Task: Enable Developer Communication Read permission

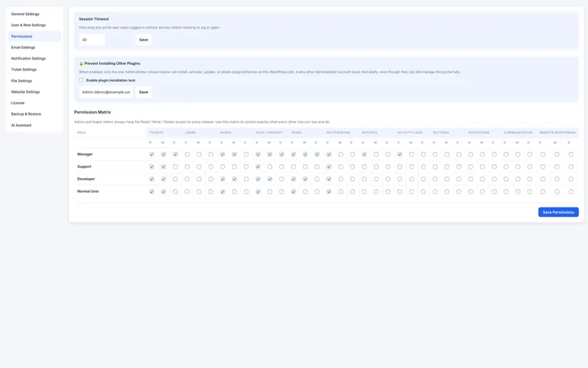Action: [x=506, y=179]
